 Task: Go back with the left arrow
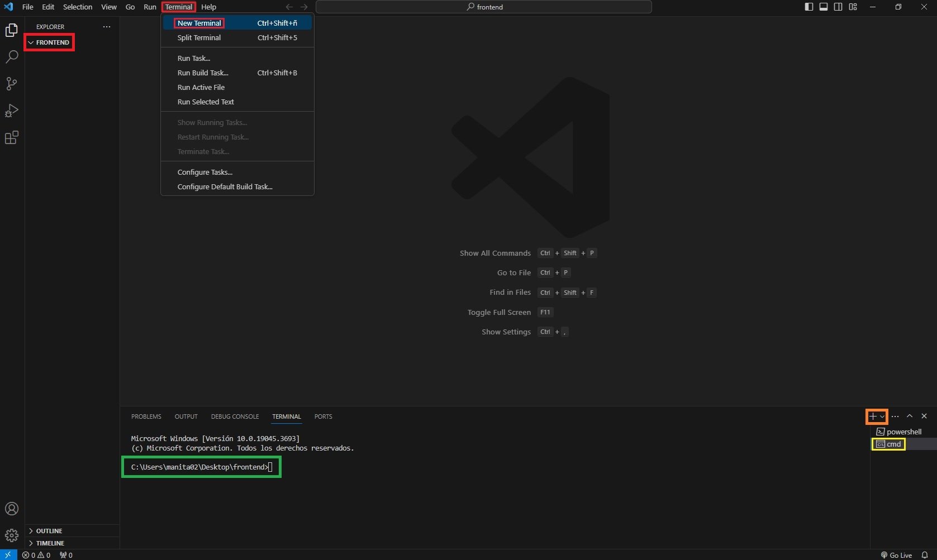point(289,7)
